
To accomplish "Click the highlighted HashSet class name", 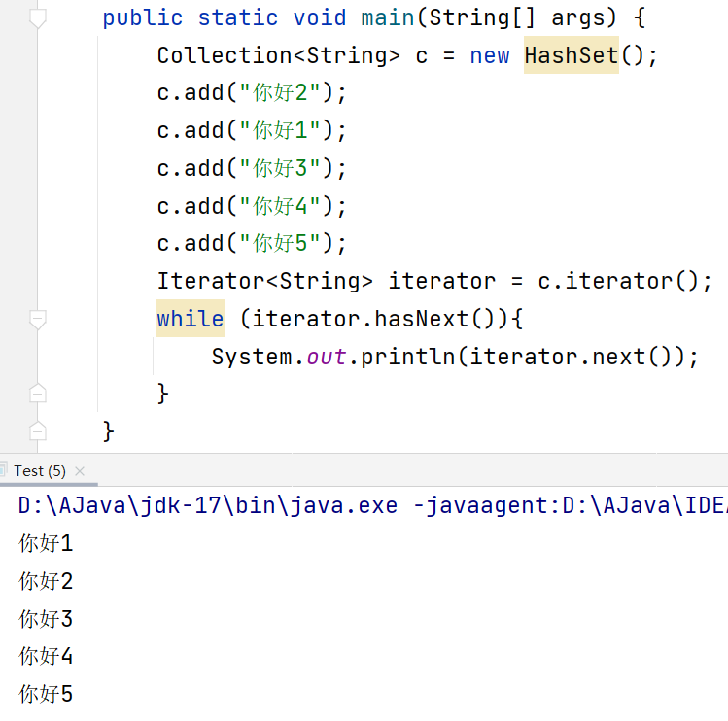I will pos(572,55).
